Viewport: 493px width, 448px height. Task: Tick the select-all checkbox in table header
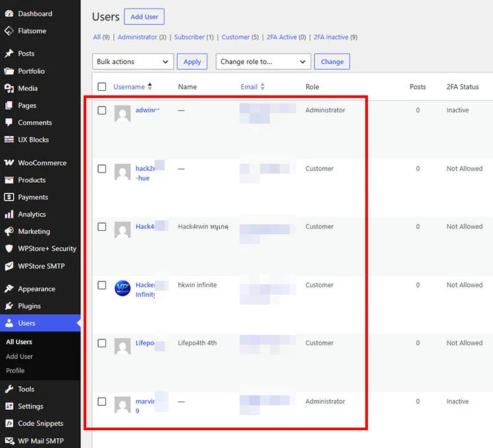point(102,86)
